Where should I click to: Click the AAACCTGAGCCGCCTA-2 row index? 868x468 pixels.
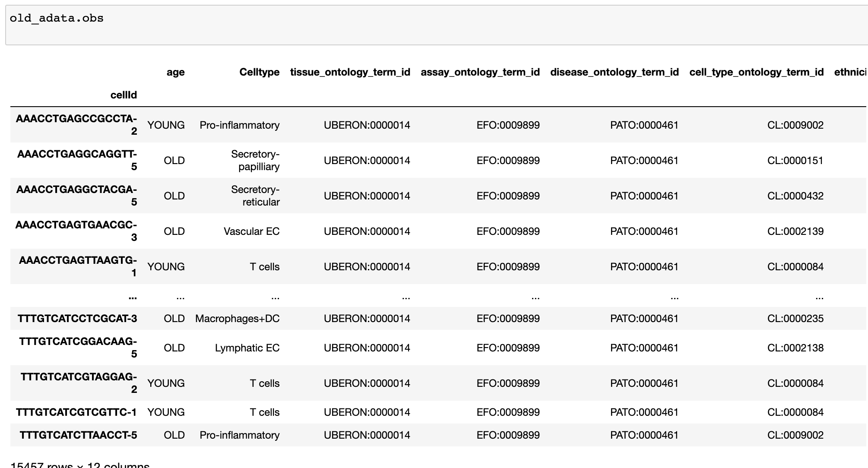(77, 125)
